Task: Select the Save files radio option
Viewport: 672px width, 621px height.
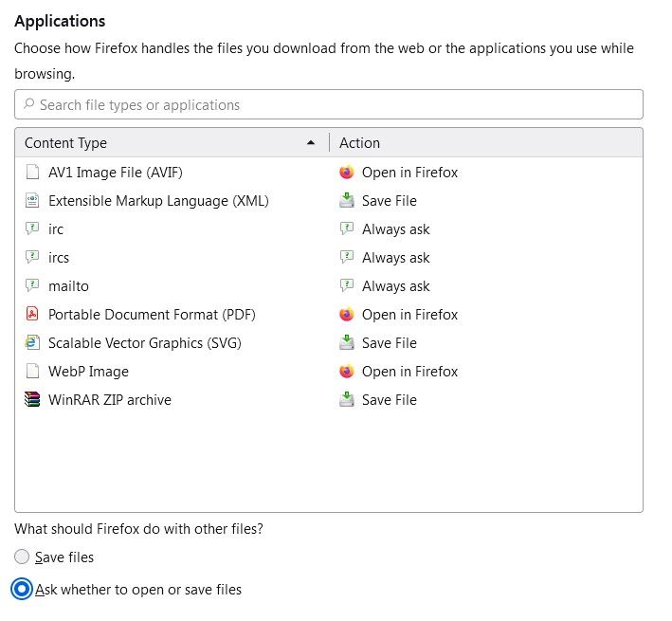Action: [x=22, y=557]
